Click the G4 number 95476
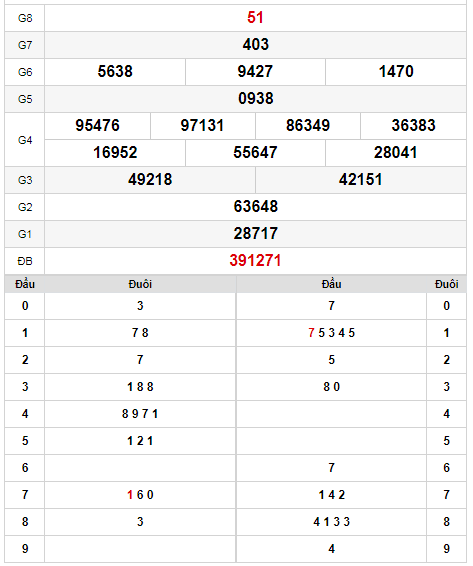The image size is (473, 566). [97, 126]
